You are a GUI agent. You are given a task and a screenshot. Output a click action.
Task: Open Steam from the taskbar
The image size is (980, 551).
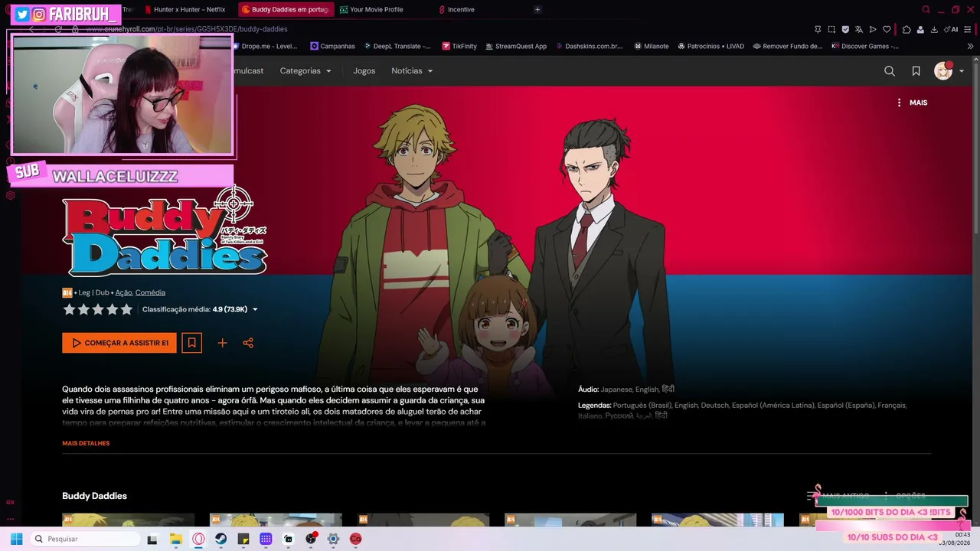click(x=220, y=539)
